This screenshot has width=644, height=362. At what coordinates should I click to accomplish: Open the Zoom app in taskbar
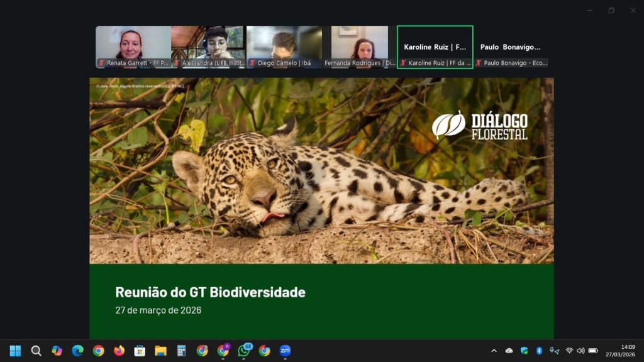(x=285, y=351)
